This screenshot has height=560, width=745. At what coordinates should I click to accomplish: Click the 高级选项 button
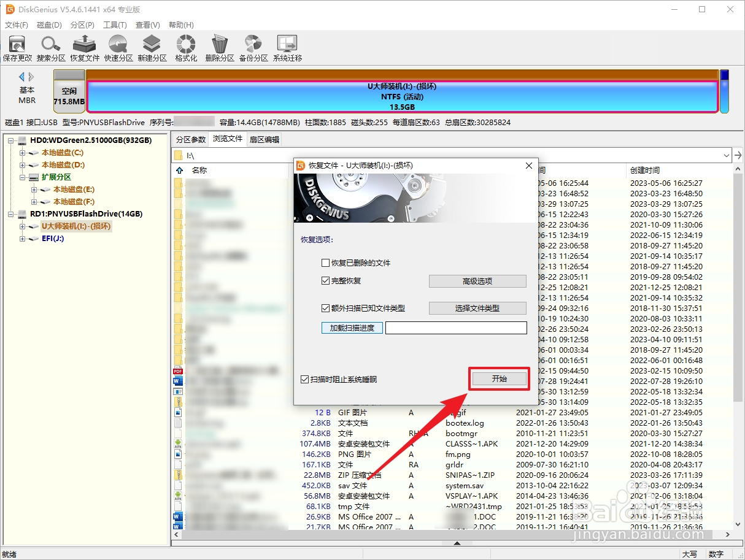click(477, 281)
